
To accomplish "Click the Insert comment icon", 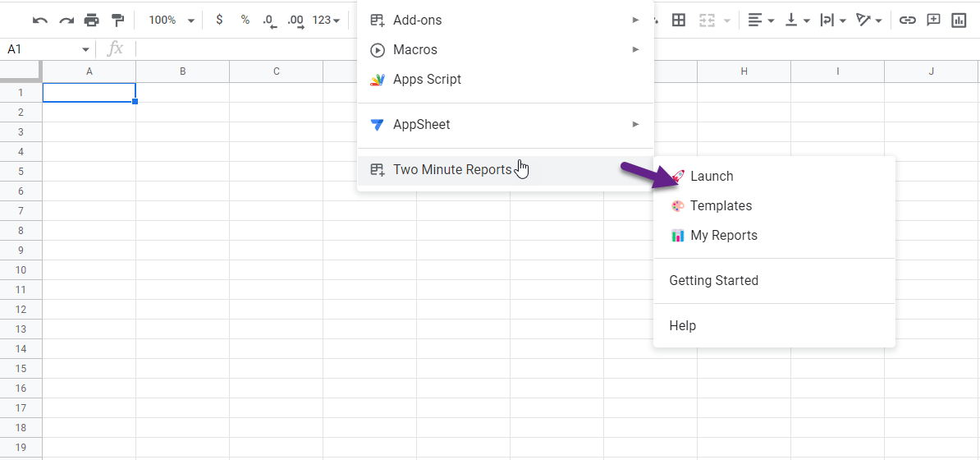I will click(933, 20).
